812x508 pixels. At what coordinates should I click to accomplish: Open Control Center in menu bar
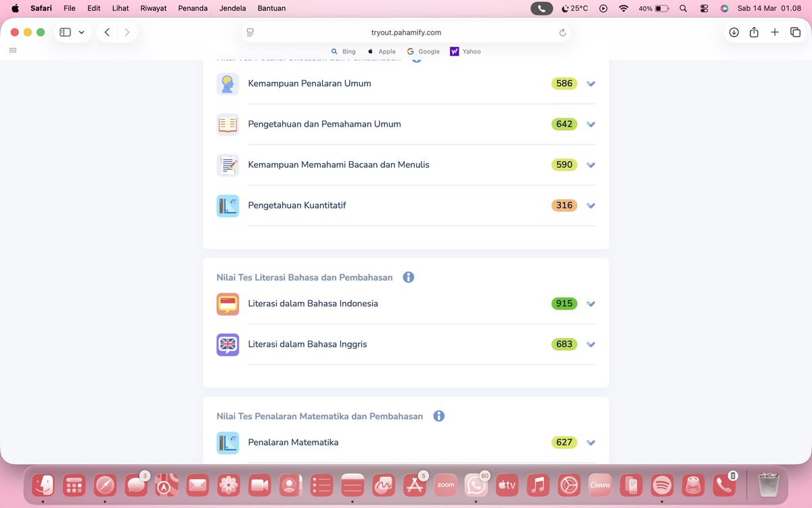coord(704,8)
